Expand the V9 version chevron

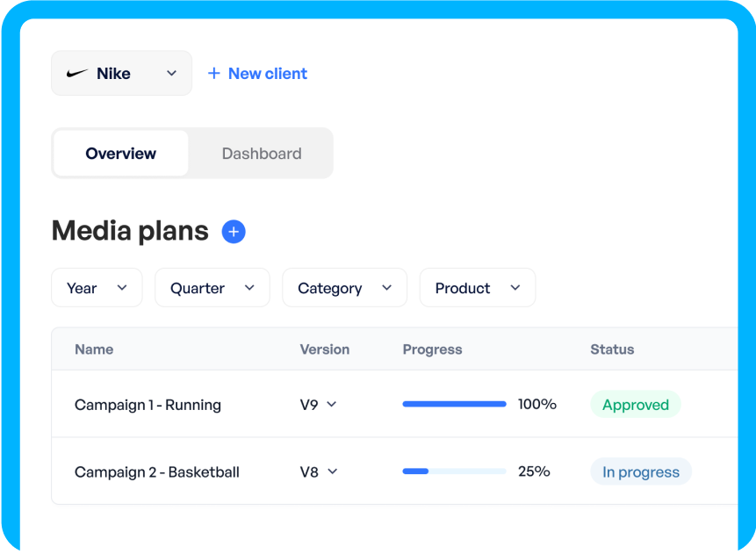(332, 405)
